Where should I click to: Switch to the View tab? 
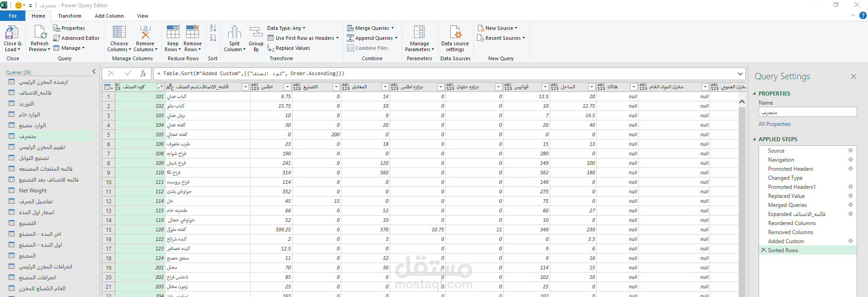[x=142, y=16]
